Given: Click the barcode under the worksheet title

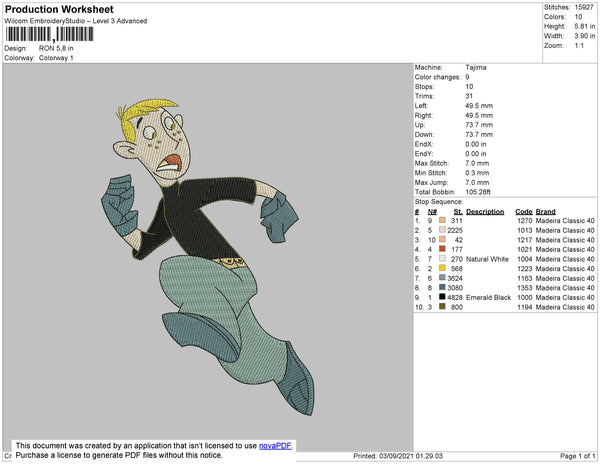Looking at the screenshot, I should click(x=49, y=34).
